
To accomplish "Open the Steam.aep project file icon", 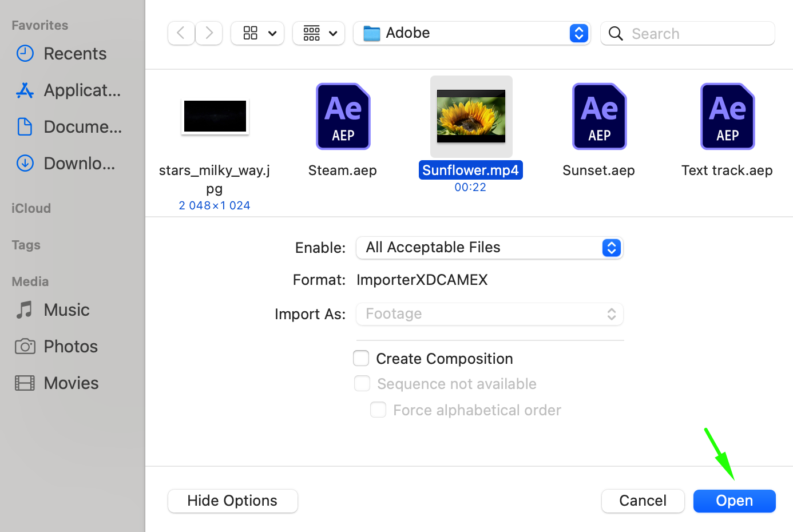I will pos(343,117).
